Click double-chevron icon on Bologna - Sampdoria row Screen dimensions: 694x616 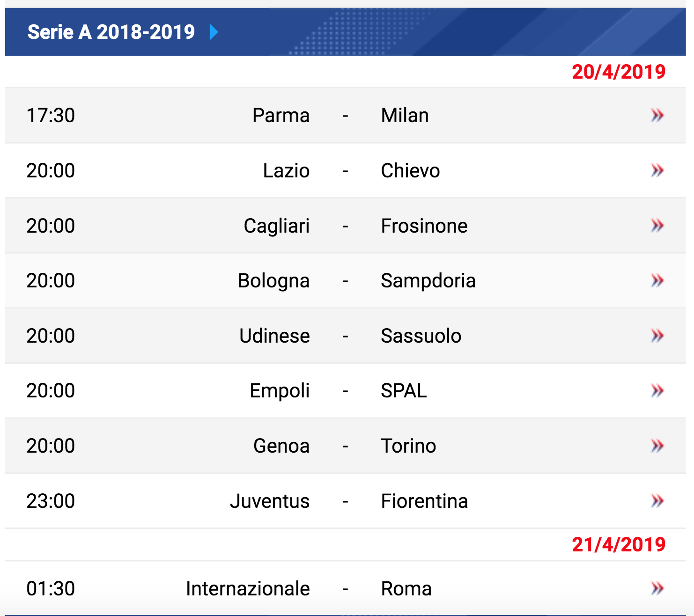(657, 280)
